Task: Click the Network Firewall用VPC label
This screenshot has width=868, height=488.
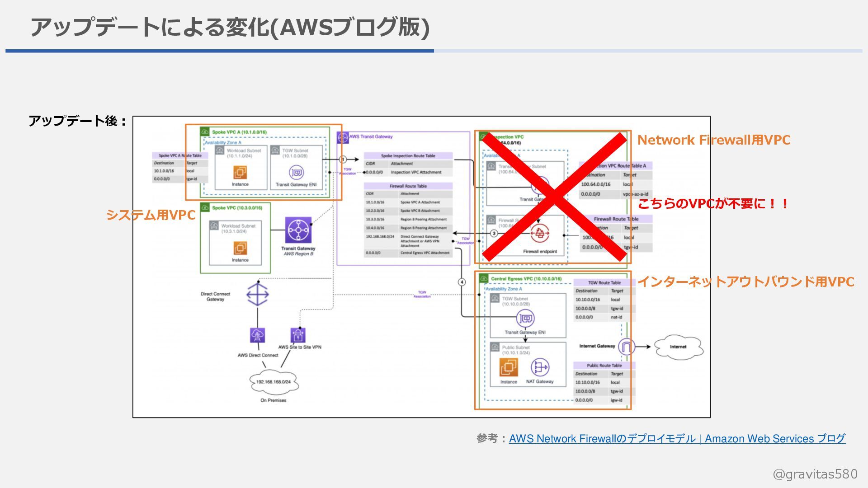Action: coord(714,140)
